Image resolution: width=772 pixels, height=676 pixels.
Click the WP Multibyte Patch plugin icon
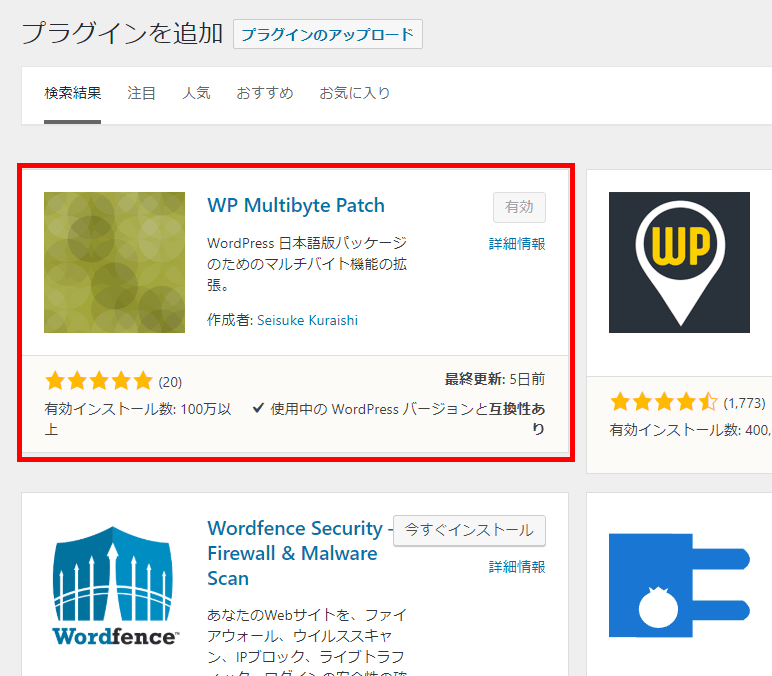[114, 262]
